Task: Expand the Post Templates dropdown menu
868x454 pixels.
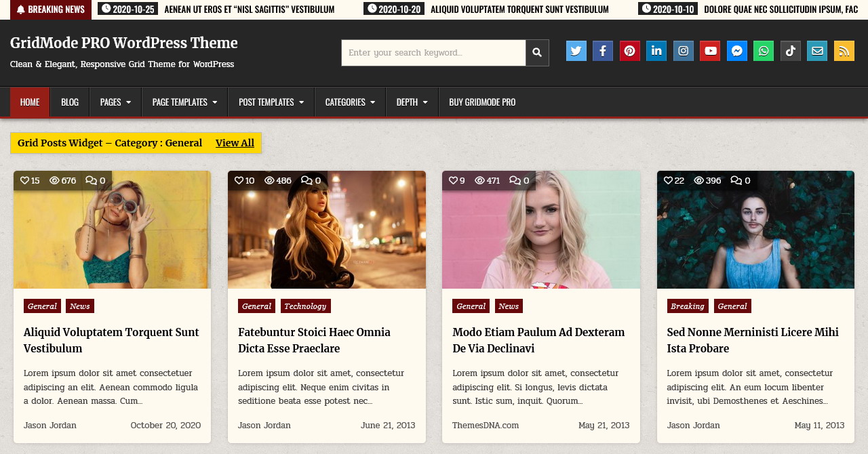Action: (271, 102)
